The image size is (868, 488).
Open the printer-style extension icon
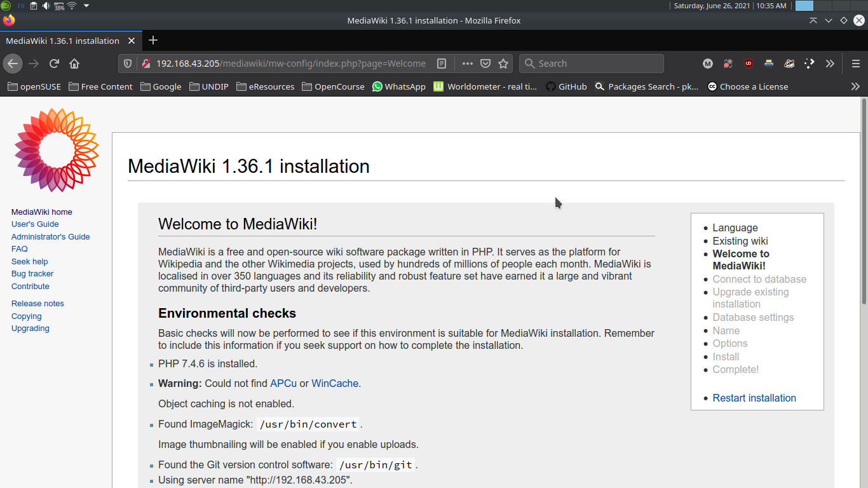[769, 64]
